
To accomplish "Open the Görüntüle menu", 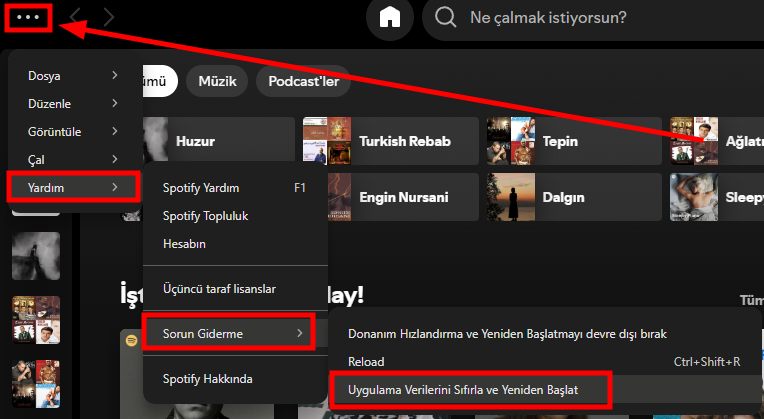I will [x=75, y=132].
